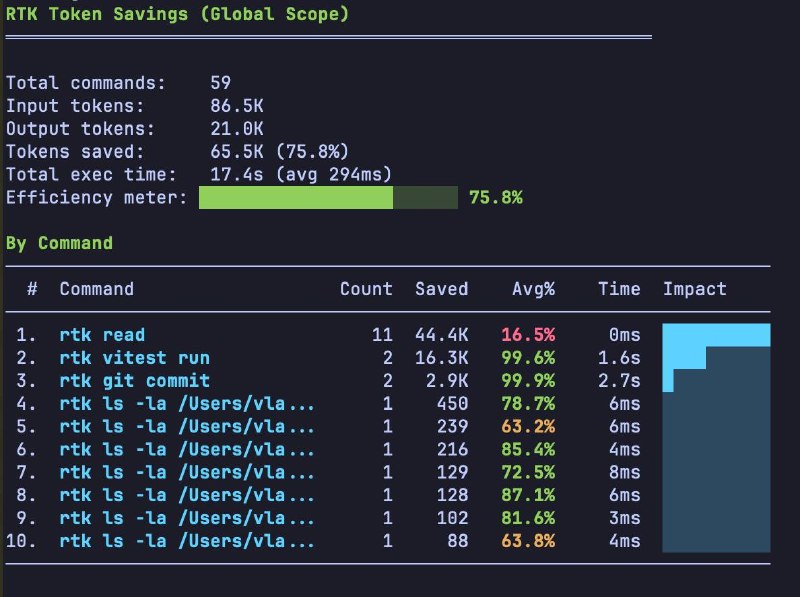800x597 pixels.
Task: Click the saved value 16.3K
Action: pyautogui.click(x=442, y=358)
